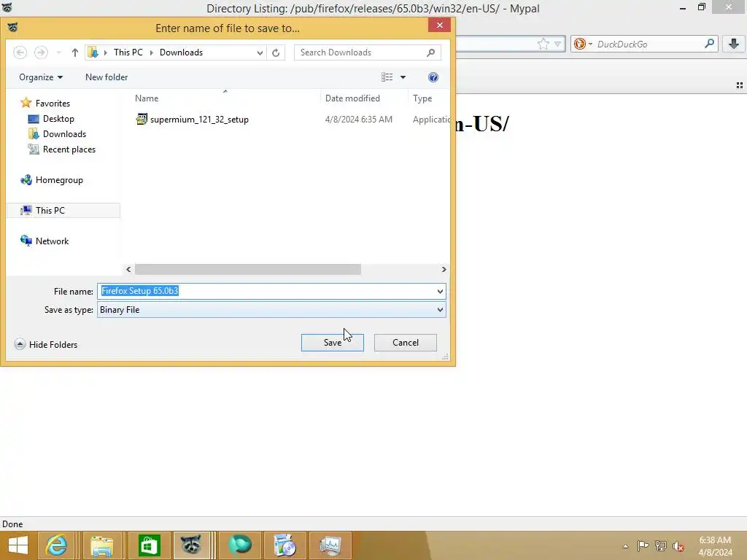Click the search magnifier in dialog
Screen dimensions: 747x560
click(430, 52)
